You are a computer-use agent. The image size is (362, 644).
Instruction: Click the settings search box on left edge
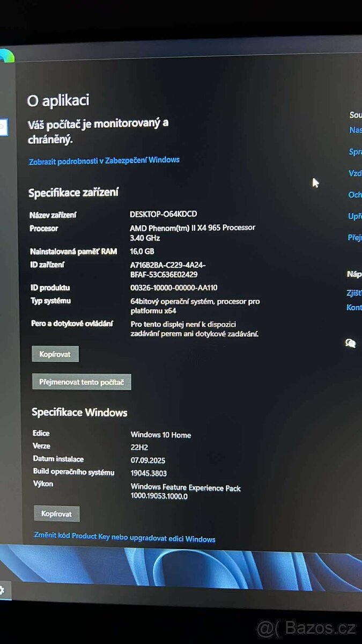click(3, 127)
